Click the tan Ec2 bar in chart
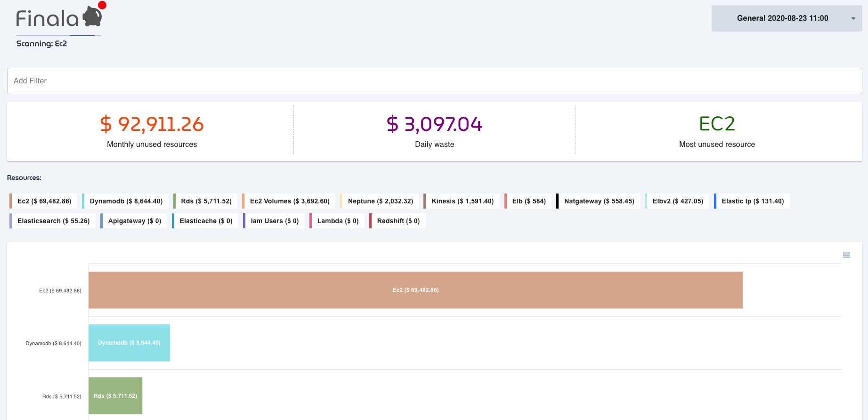The width and height of the screenshot is (868, 420). click(415, 290)
